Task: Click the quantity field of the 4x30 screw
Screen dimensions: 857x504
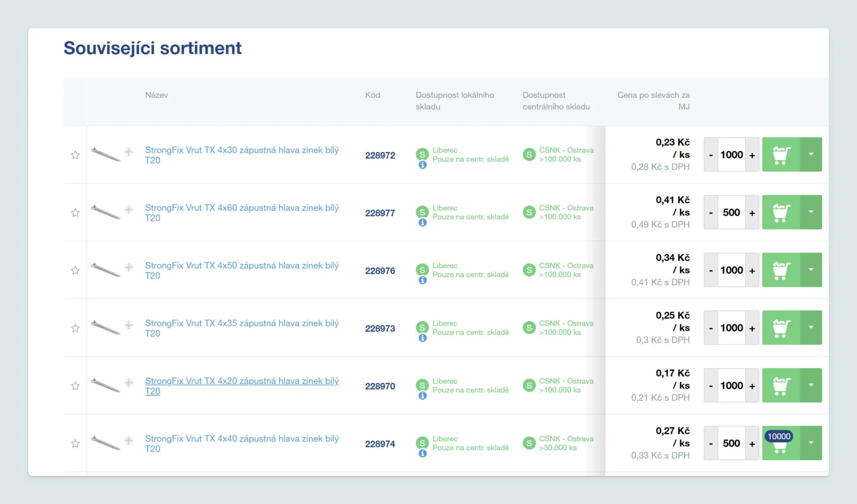Action: 731,155
